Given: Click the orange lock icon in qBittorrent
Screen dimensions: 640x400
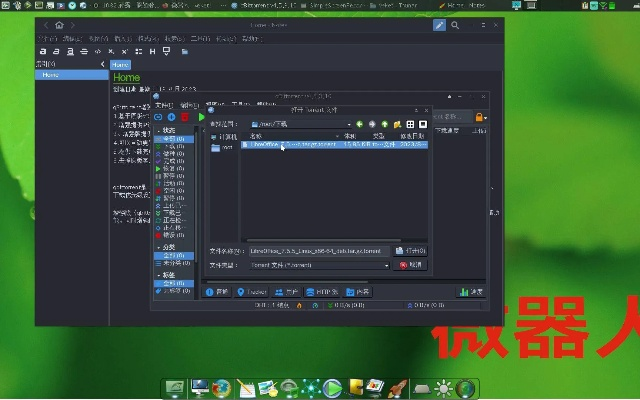Looking at the screenshot, I should coord(480,118).
